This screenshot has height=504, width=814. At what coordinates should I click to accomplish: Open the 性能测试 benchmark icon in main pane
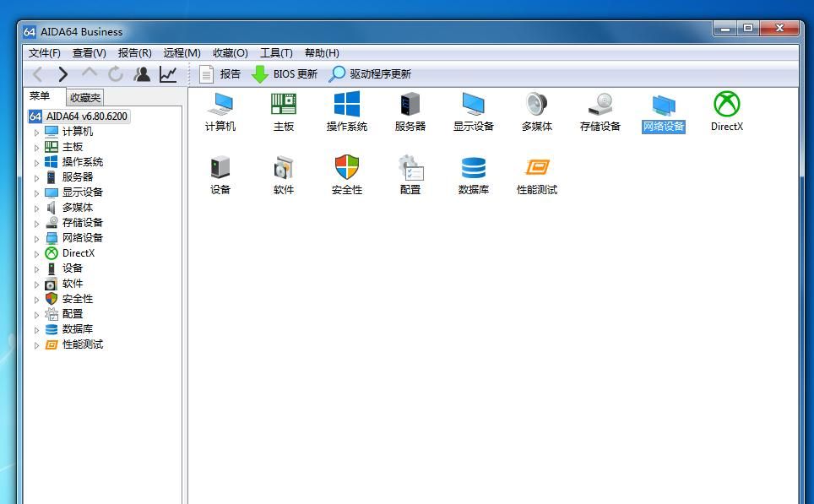537,168
